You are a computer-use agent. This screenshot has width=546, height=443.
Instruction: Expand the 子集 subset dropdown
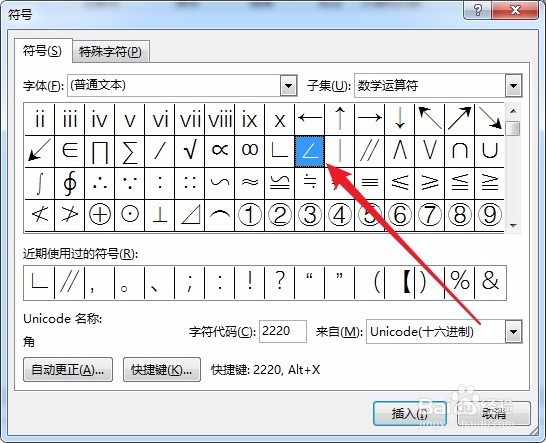point(514,86)
